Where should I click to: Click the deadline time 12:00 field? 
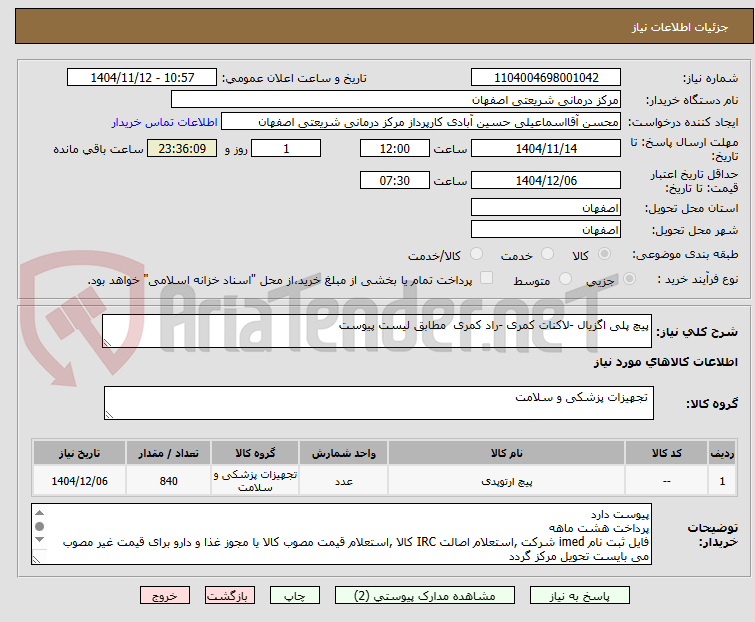(x=395, y=148)
